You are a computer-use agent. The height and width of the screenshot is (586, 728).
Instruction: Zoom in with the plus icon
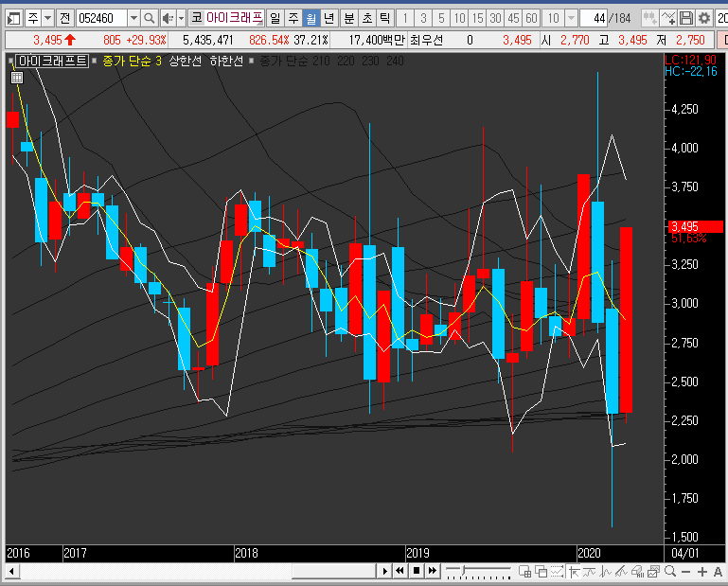(x=702, y=572)
